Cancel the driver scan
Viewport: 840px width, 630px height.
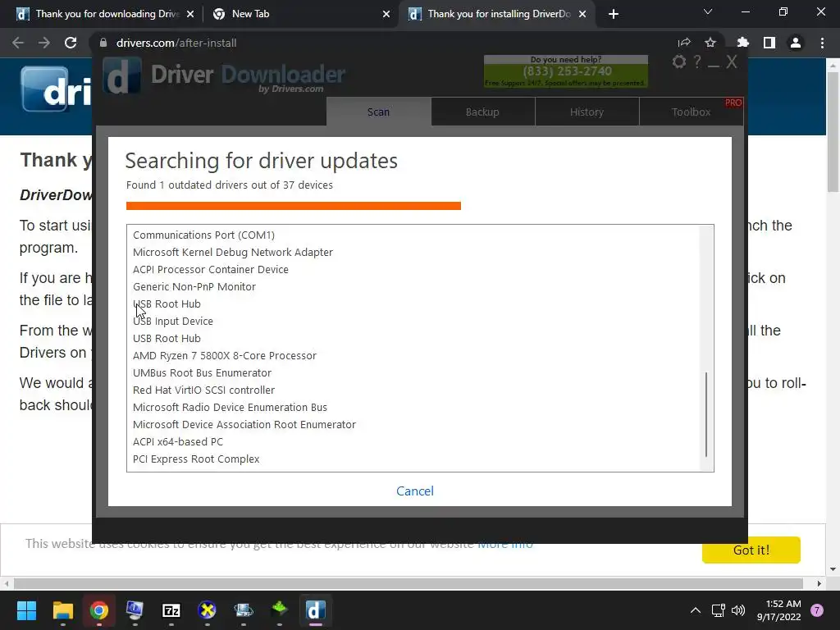click(414, 491)
